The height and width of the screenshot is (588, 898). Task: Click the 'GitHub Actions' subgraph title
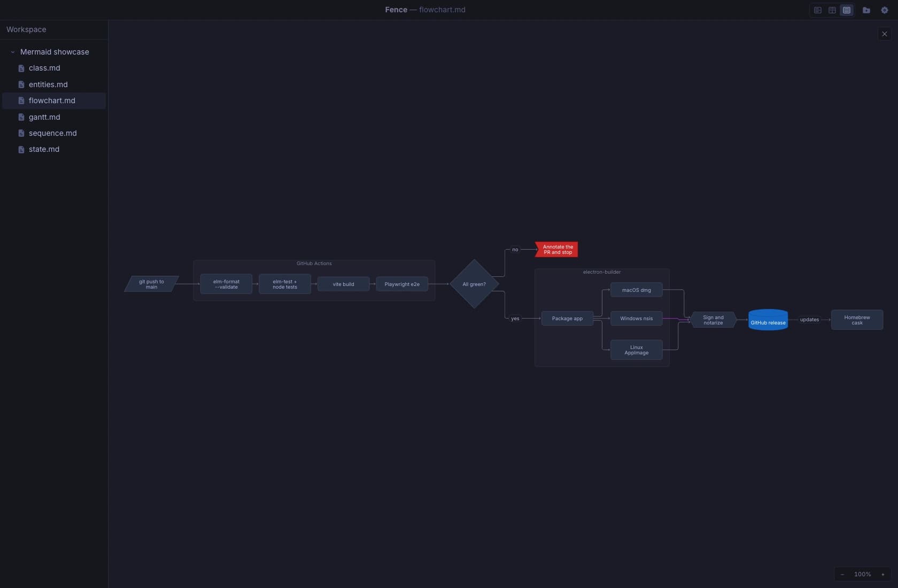pos(314,264)
